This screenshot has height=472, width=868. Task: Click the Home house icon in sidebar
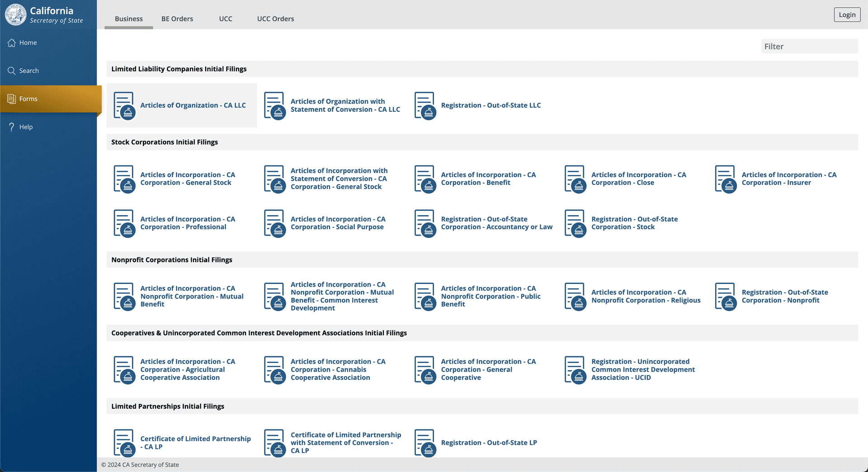tap(12, 42)
